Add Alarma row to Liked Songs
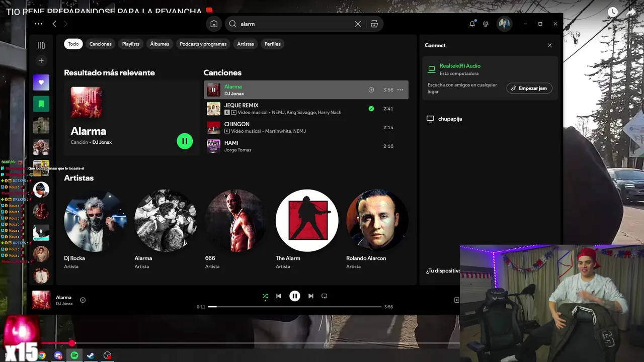This screenshot has height=362, width=644. click(x=371, y=90)
